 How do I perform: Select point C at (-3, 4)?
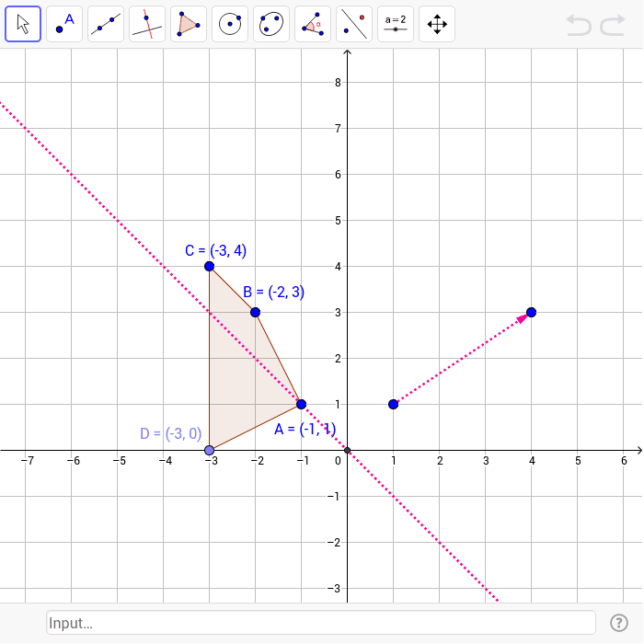(x=209, y=266)
